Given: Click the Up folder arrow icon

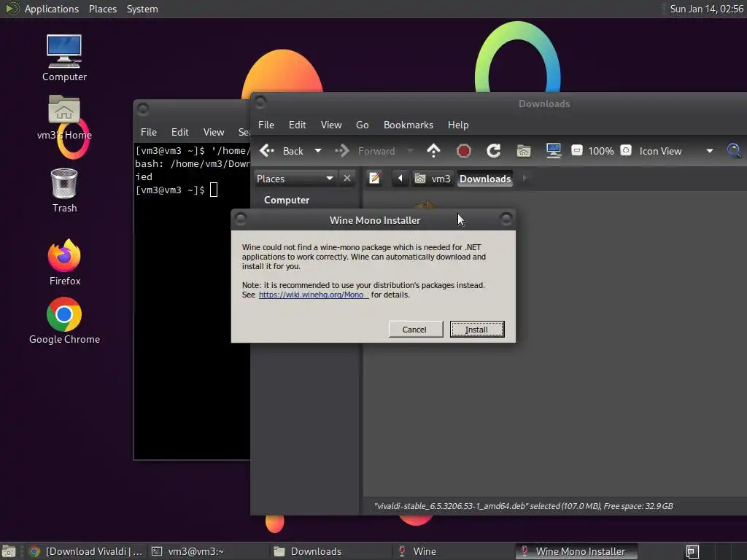Looking at the screenshot, I should (x=433, y=151).
